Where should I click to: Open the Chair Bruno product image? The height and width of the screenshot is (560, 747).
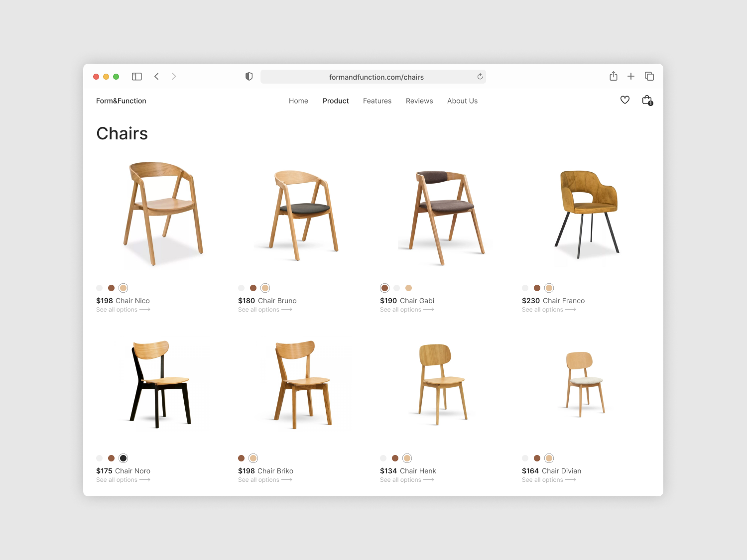[x=304, y=216]
